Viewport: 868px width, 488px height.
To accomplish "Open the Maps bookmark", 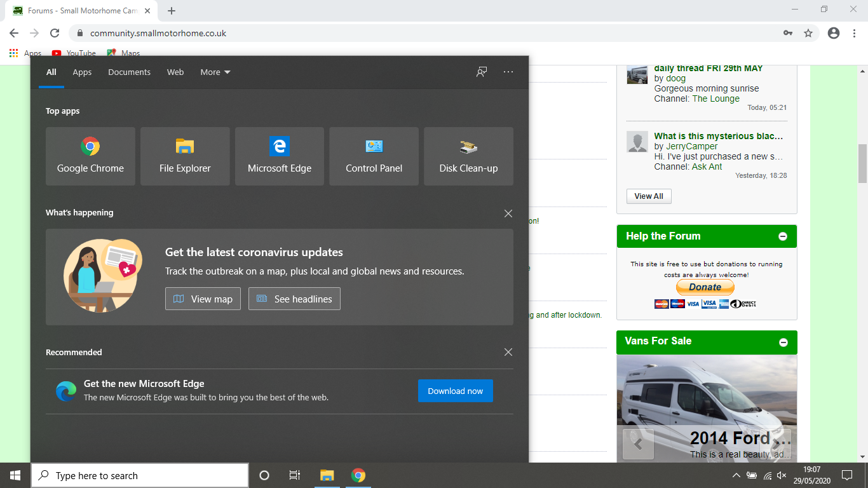I will 124,53.
